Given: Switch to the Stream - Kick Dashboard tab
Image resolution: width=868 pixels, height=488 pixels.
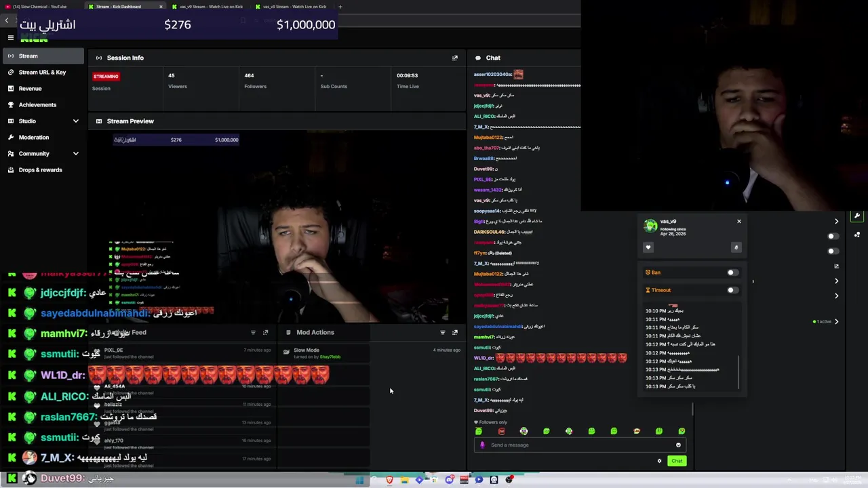Looking at the screenshot, I should tap(124, 7).
